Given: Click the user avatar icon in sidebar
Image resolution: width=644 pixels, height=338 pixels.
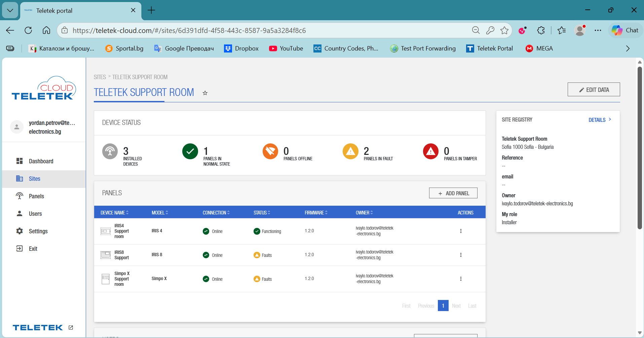Looking at the screenshot, I should [x=17, y=127].
